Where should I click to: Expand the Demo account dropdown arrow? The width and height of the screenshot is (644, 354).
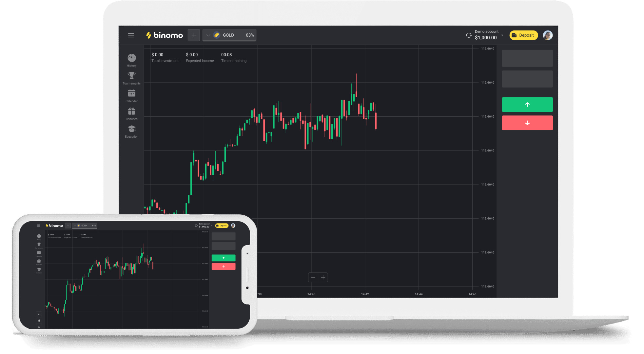tap(502, 35)
